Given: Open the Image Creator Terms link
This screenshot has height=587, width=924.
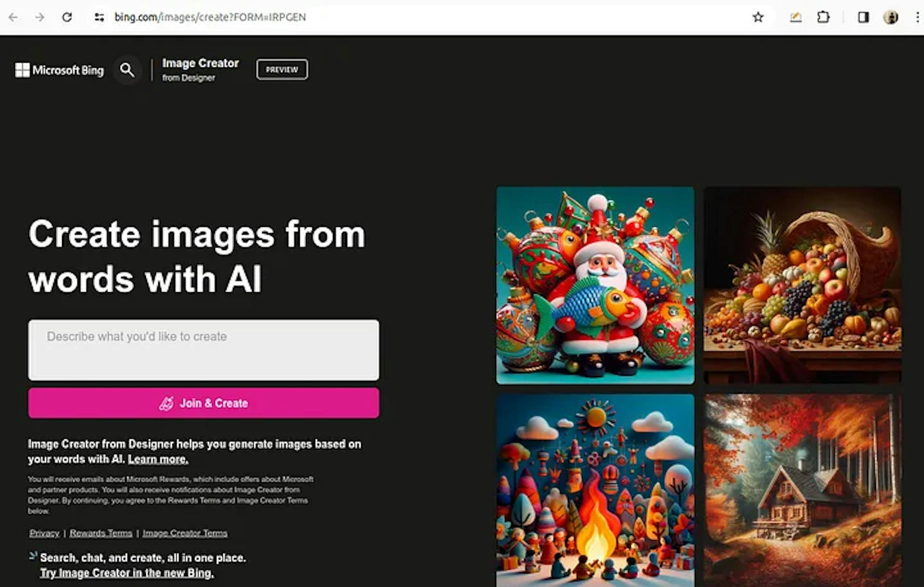Looking at the screenshot, I should click(186, 533).
